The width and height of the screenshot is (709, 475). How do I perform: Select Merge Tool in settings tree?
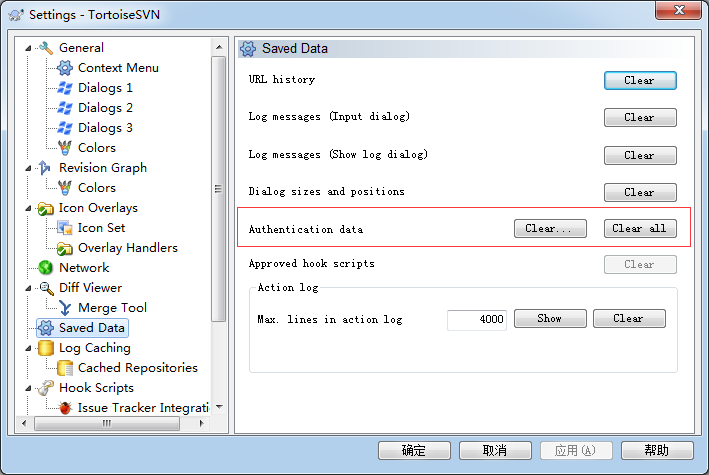click(112, 308)
